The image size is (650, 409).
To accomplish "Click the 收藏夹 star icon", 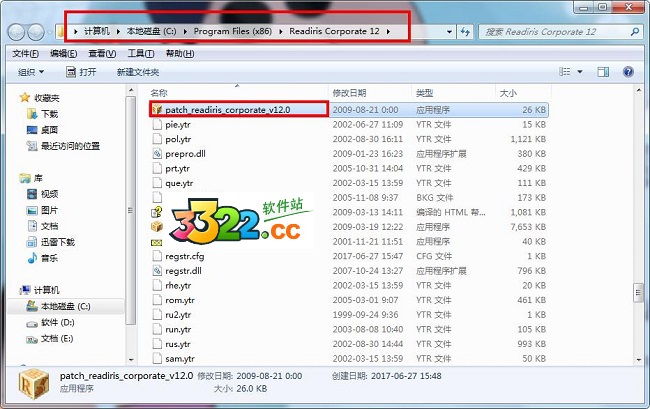I will click(25, 98).
